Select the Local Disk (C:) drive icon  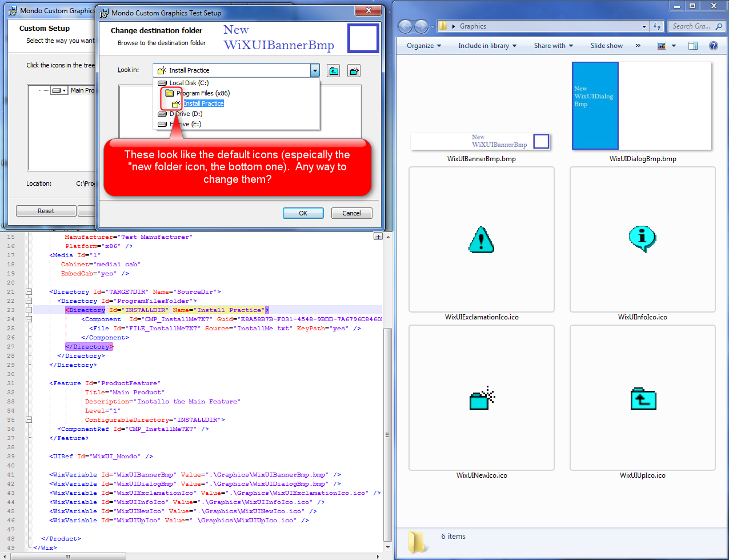(x=163, y=83)
